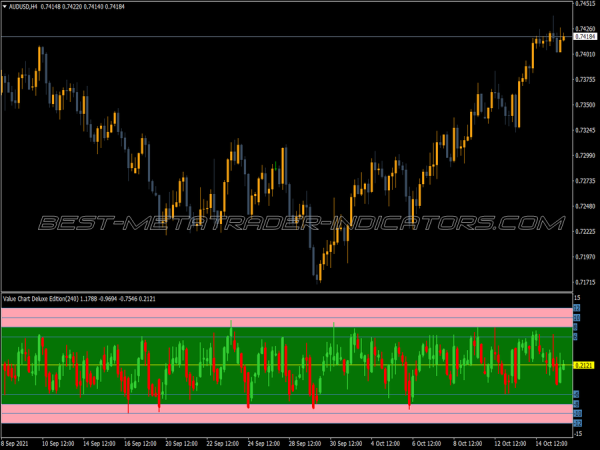
Task: Click the -15 indicator scale minimum
Action: (578, 434)
